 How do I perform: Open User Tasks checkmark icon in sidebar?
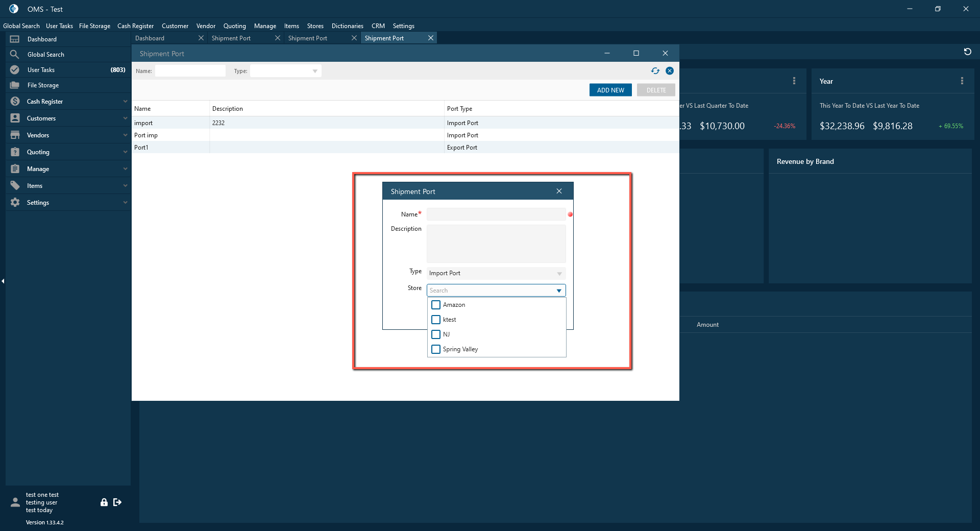point(15,70)
